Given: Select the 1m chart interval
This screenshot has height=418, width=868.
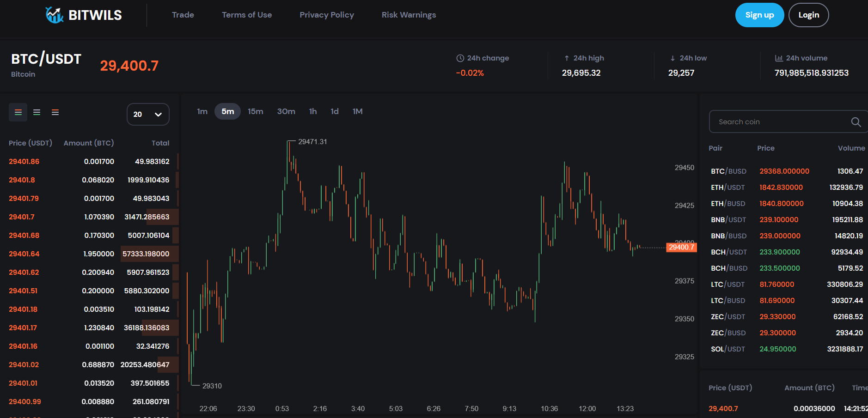Looking at the screenshot, I should click(x=202, y=111).
